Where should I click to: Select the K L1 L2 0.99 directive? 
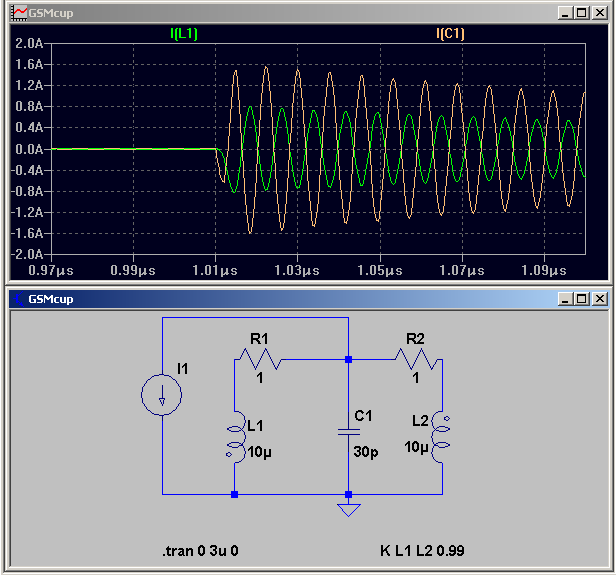(x=421, y=552)
